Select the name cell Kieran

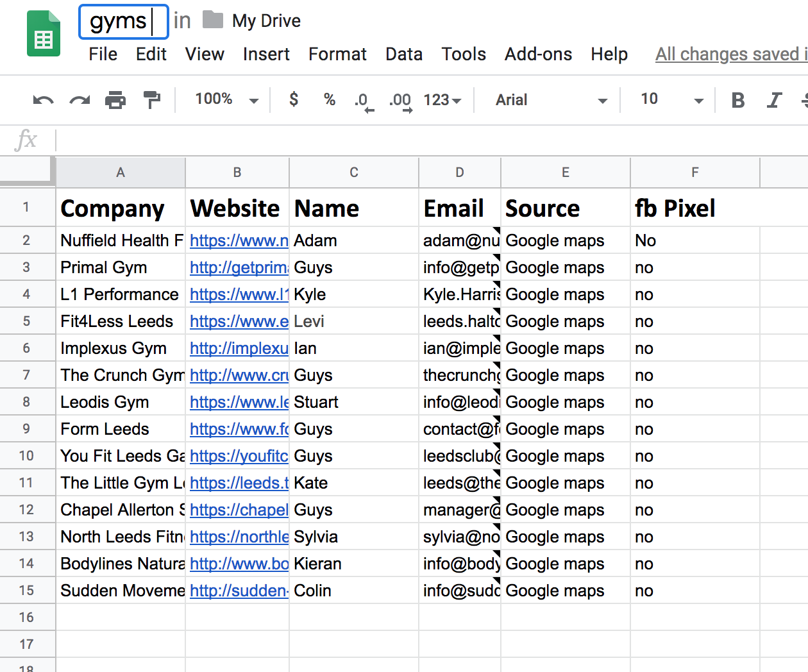354,564
